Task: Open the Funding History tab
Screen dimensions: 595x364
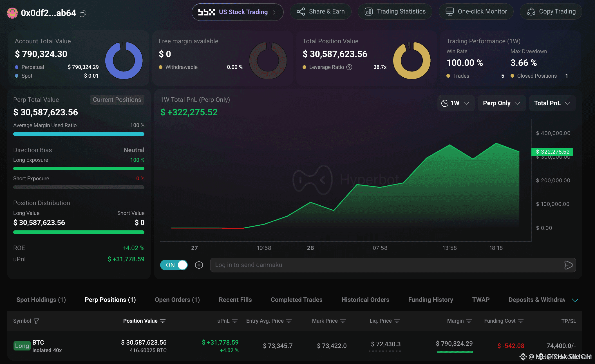Action: [x=431, y=300]
